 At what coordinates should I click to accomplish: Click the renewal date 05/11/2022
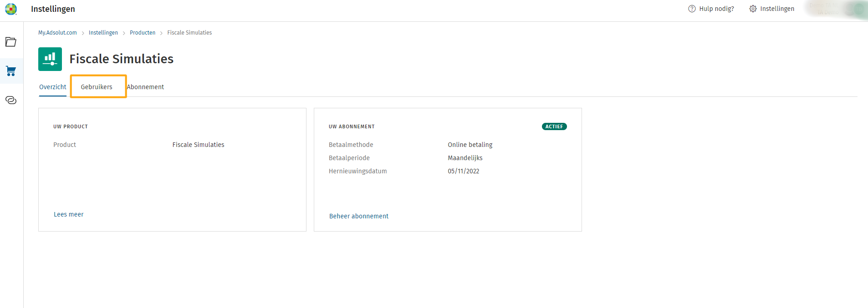(x=464, y=171)
